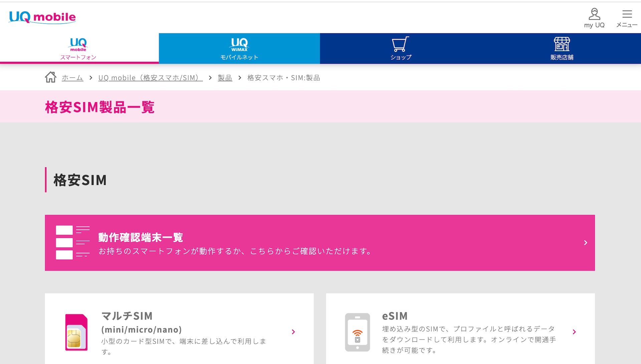Screen dimensions: 641x364
Task: Click the chevron on eSIM card
Action: pyautogui.click(x=574, y=332)
